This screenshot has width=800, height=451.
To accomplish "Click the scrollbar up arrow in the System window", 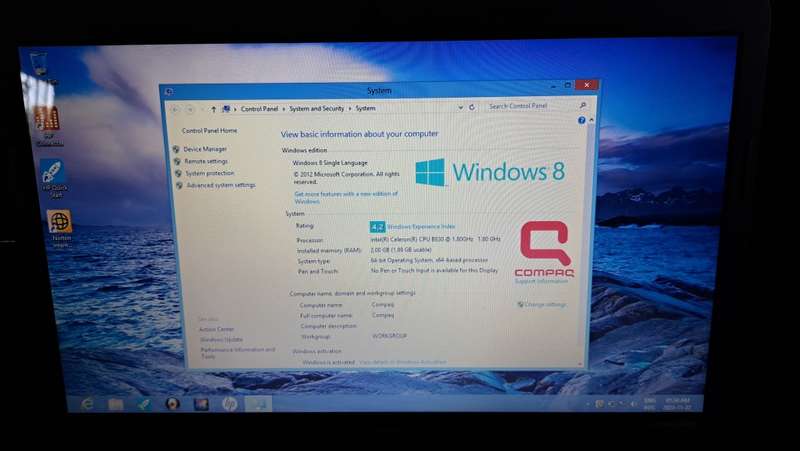I will point(591,119).
